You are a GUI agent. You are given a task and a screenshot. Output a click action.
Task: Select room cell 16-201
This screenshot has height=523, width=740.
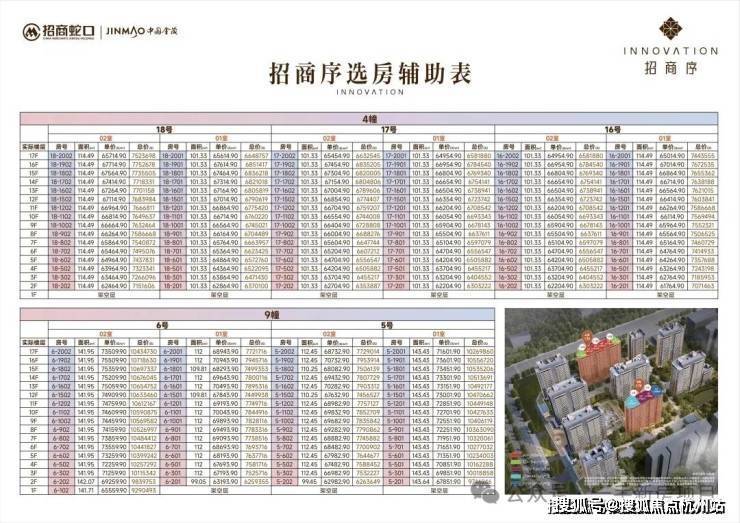coord(620,286)
